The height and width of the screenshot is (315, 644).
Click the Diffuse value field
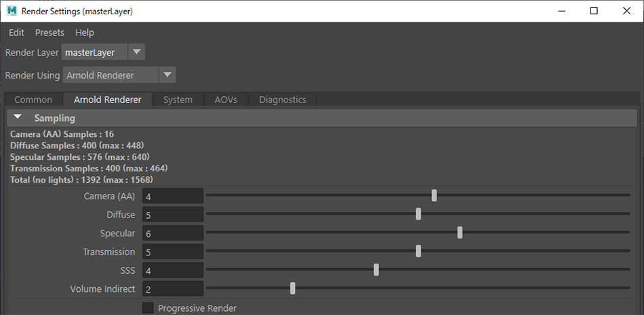pyautogui.click(x=173, y=215)
